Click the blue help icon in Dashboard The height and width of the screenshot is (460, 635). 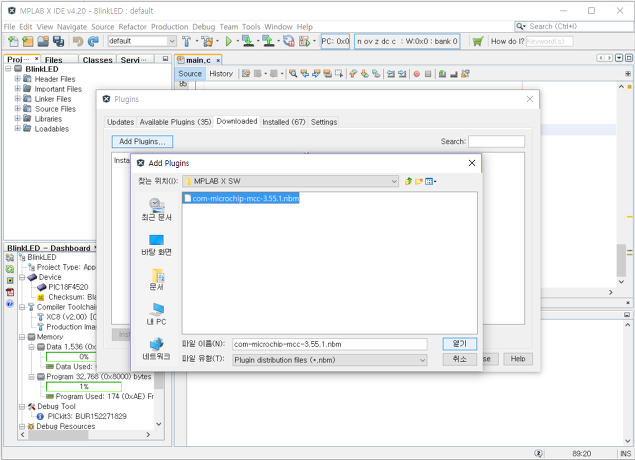(10, 303)
